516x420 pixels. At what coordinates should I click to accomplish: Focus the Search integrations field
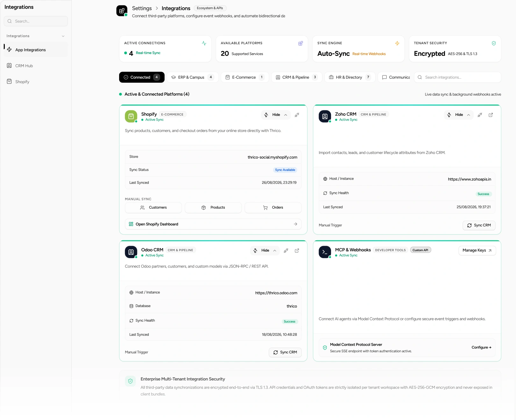click(458, 77)
